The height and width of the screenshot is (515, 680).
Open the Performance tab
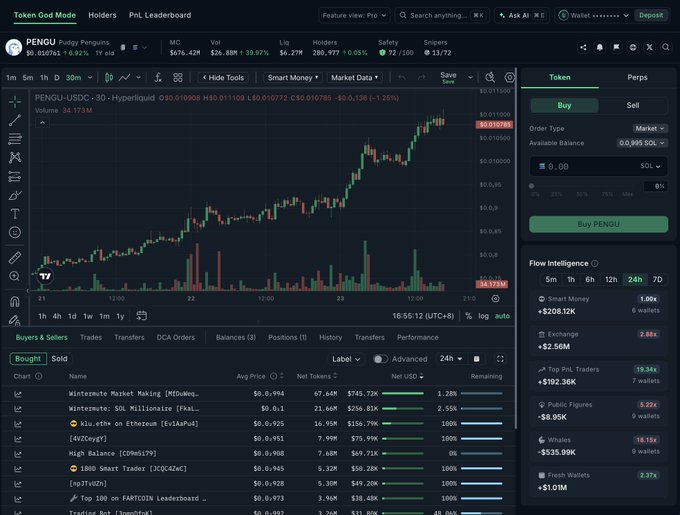pos(418,337)
